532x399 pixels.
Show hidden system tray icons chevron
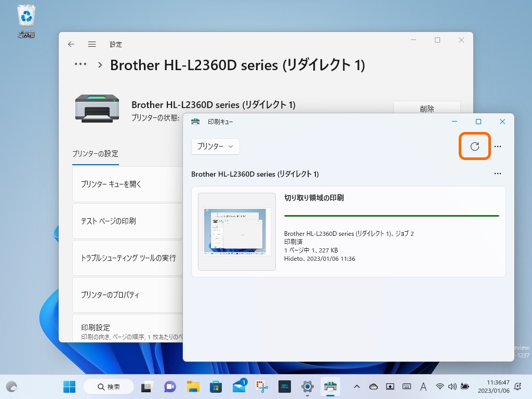click(356, 387)
